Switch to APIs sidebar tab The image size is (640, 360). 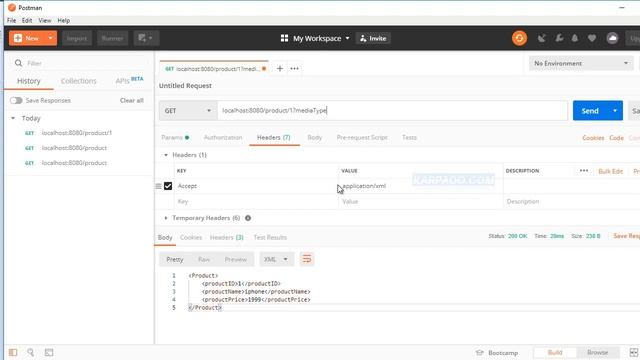point(129,80)
